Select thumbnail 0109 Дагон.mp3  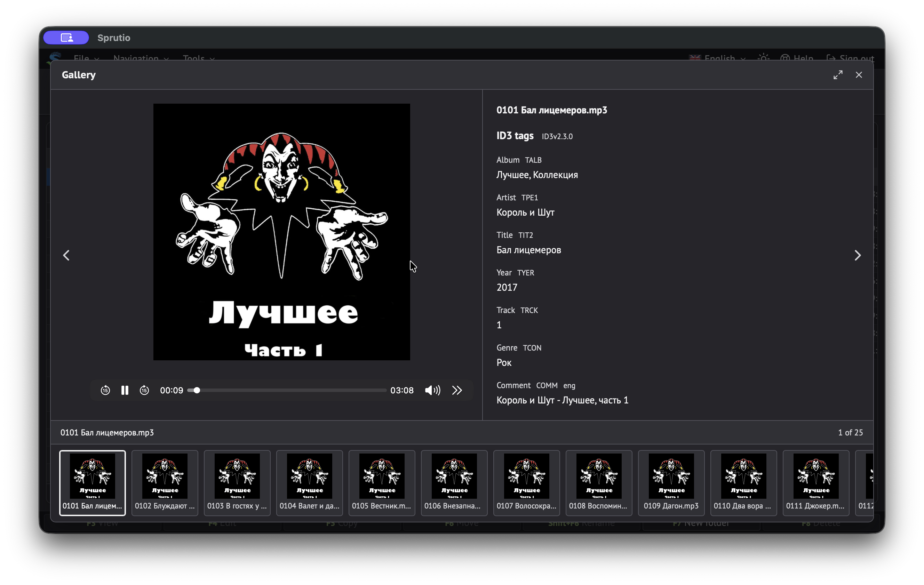(671, 483)
